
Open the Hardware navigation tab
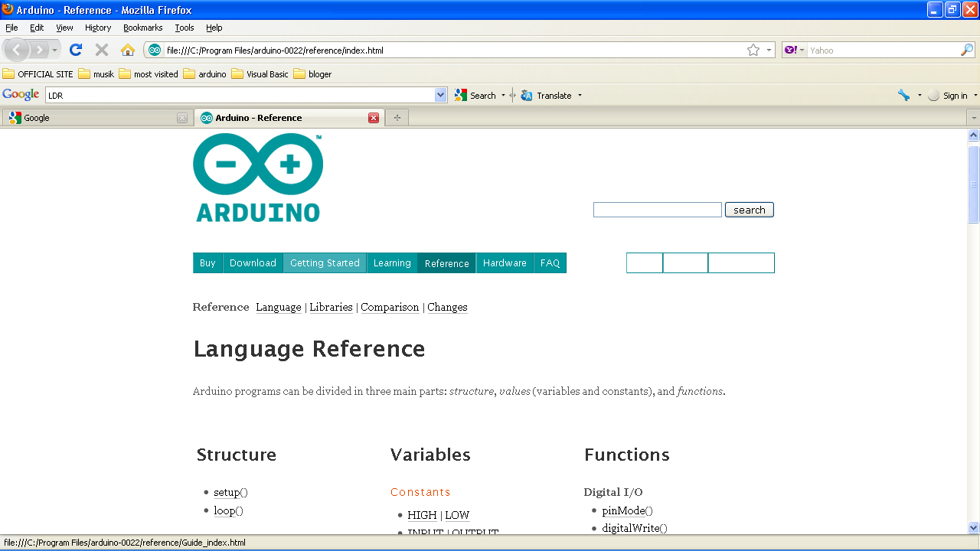point(505,262)
